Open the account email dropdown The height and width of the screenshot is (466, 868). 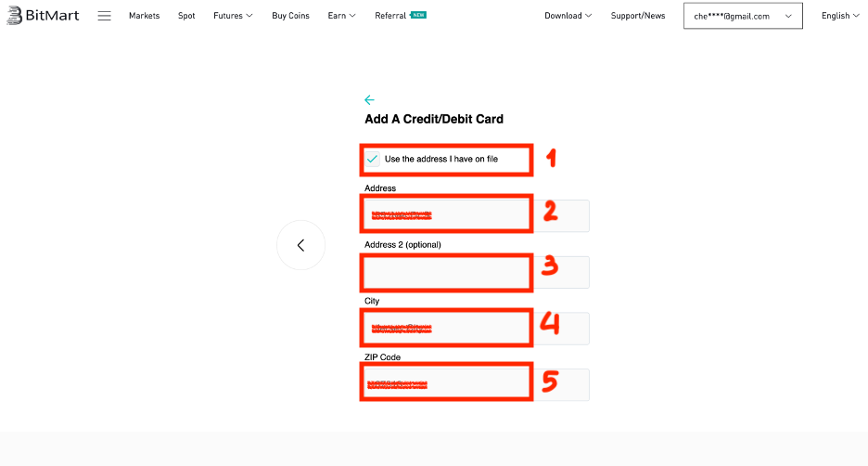point(742,16)
